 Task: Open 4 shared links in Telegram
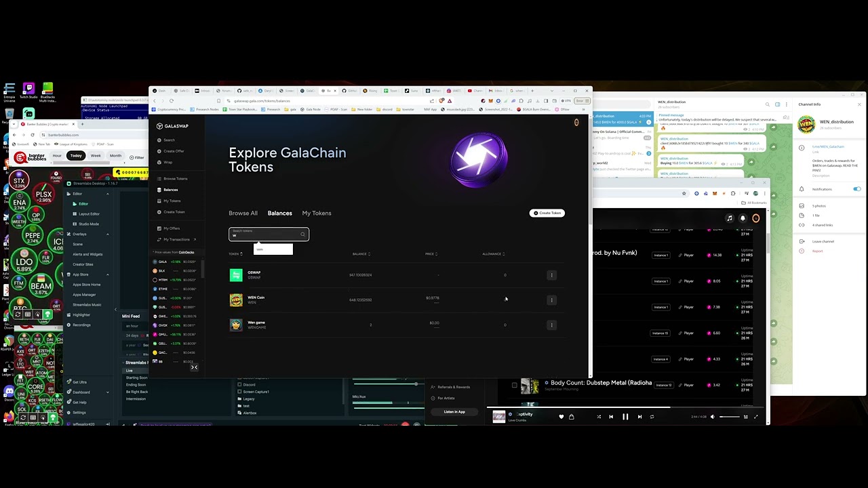823,225
